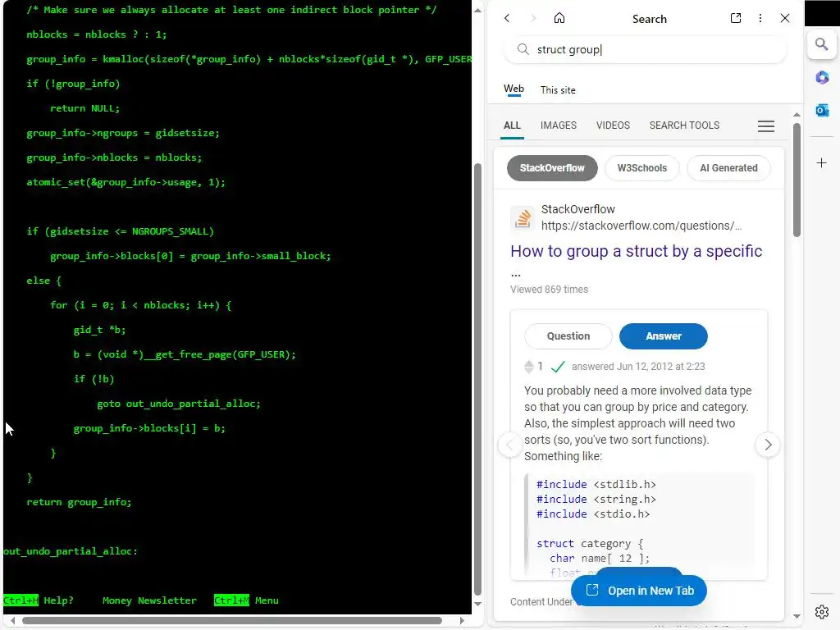Click the forward navigation arrow in sidebar
This screenshot has width=840, height=630.
click(x=533, y=18)
